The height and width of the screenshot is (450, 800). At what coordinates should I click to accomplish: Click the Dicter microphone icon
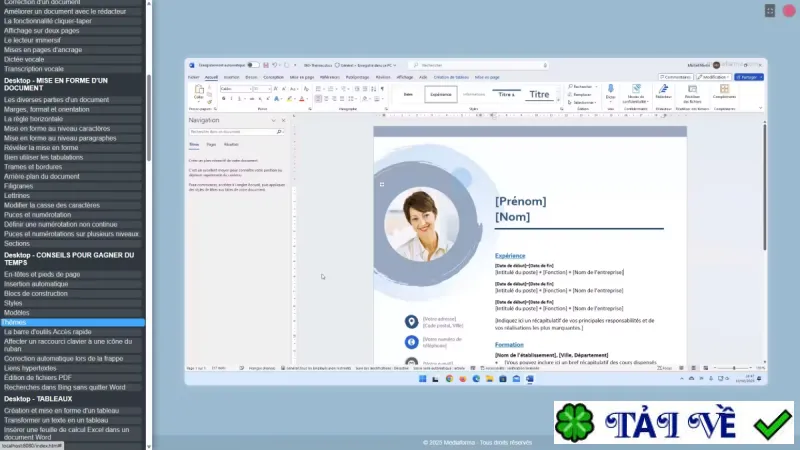611,90
